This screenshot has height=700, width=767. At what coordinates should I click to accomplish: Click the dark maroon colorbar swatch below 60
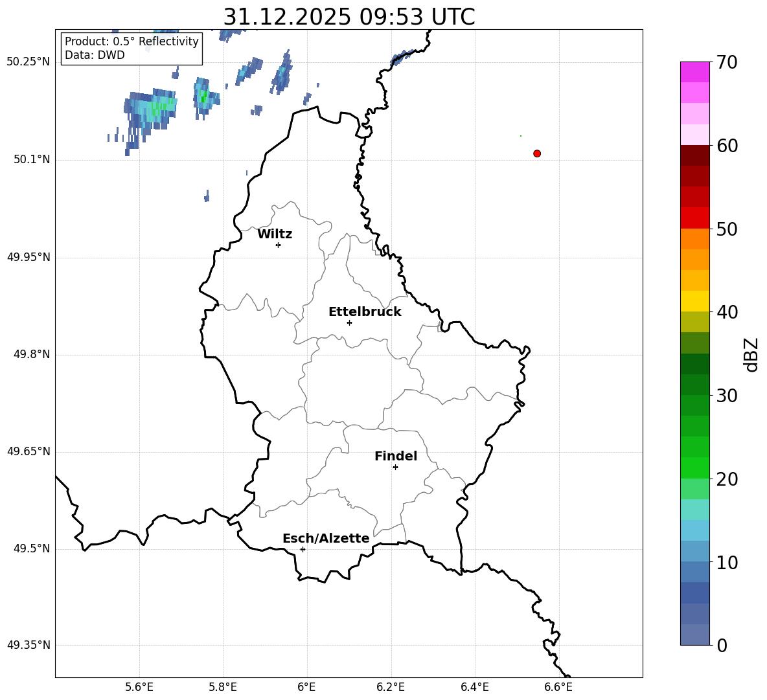pos(694,155)
